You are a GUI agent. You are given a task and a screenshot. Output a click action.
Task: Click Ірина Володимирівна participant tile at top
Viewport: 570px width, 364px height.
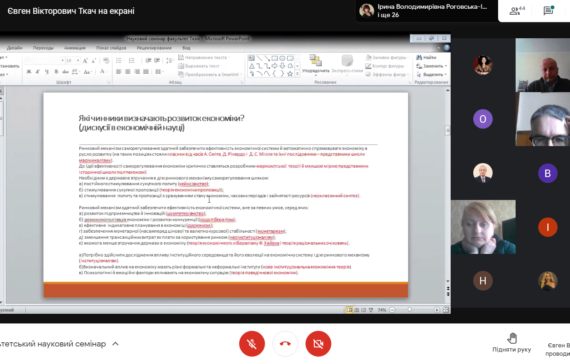pos(427,11)
